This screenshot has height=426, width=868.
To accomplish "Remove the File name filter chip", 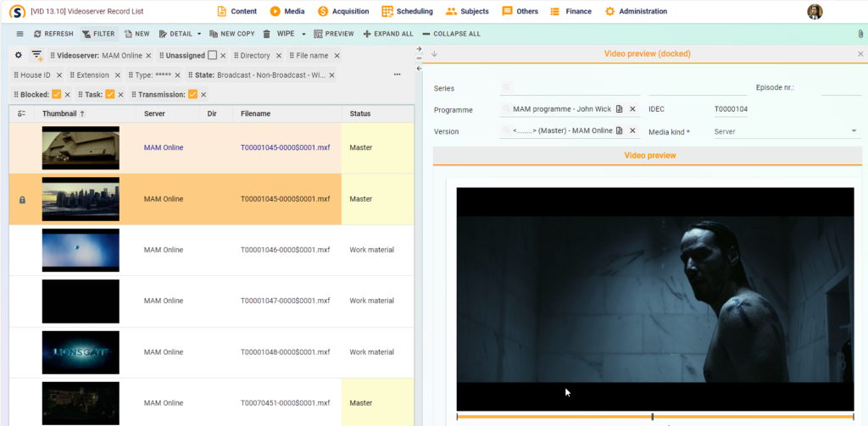I will click(x=337, y=56).
